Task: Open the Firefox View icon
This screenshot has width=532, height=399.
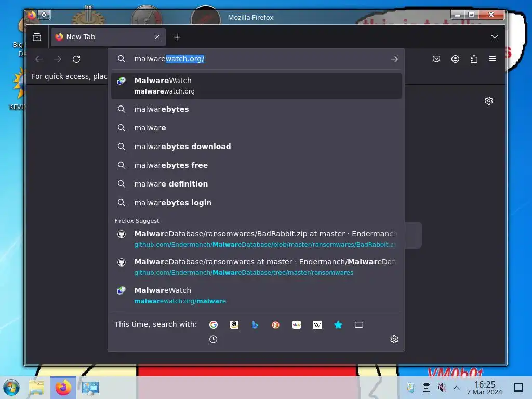Action: point(37,37)
